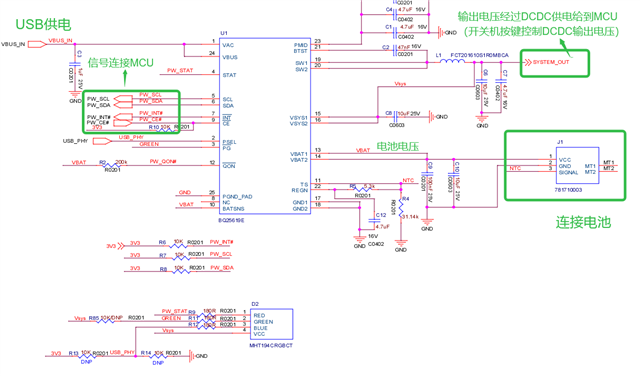The image size is (640, 376).
Task: Click the USB_PHY port symbol
Action: 102,141
